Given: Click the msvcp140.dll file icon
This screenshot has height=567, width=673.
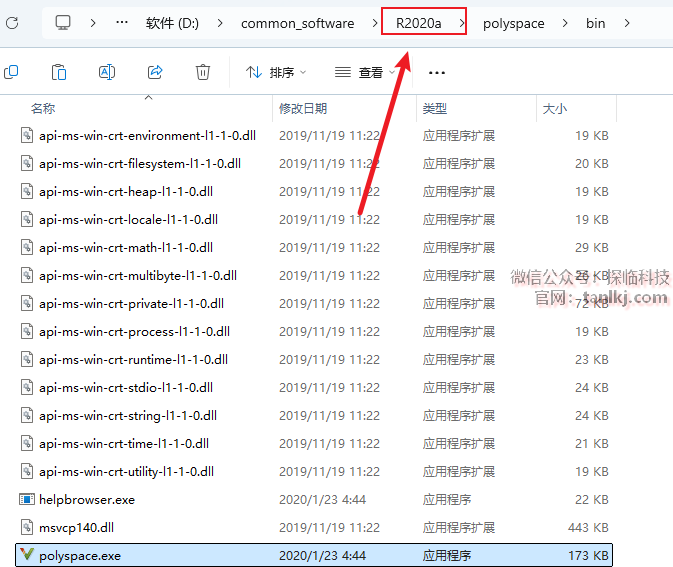Looking at the screenshot, I should [x=27, y=527].
